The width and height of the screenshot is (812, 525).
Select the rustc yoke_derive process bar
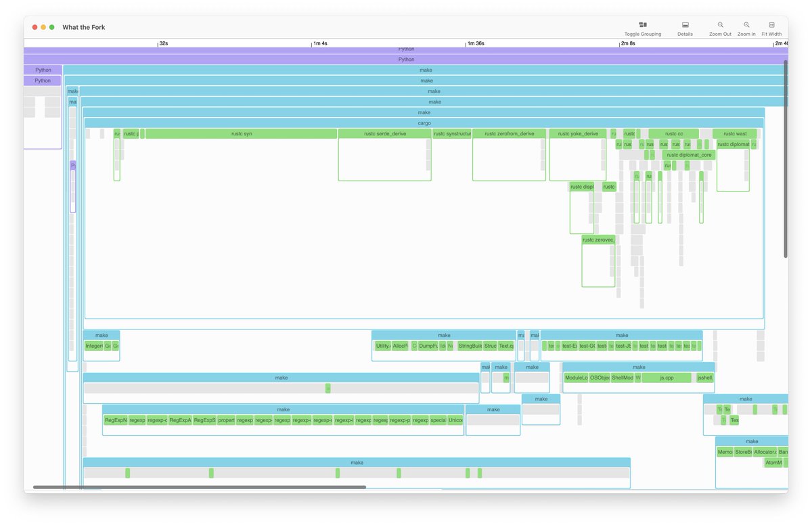tap(578, 134)
